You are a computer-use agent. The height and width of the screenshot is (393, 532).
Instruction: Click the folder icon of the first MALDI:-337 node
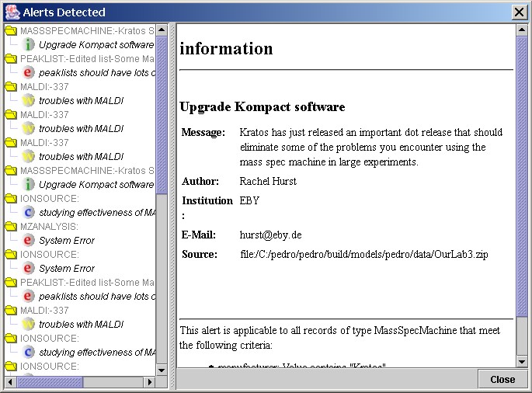click(11, 87)
